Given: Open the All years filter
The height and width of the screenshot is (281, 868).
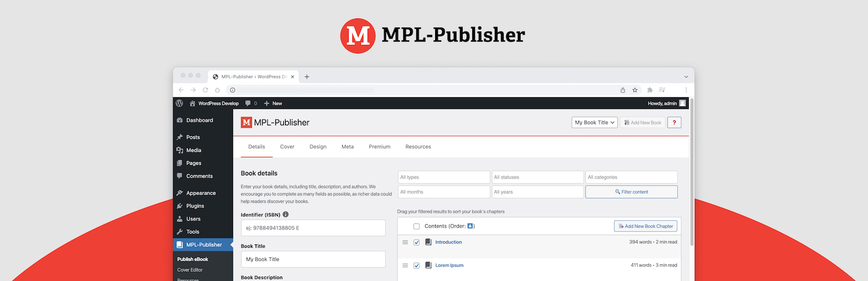Looking at the screenshot, I should [x=538, y=192].
